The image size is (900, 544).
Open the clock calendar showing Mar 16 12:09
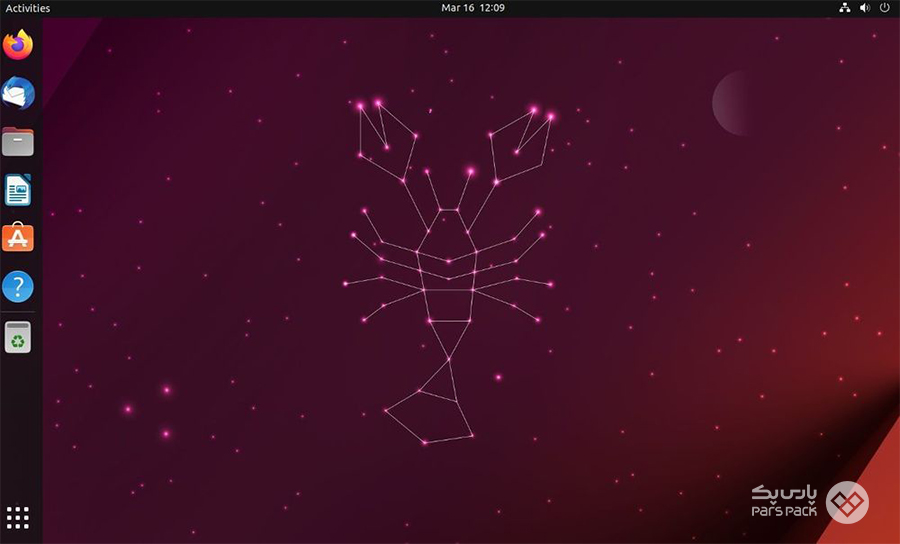[x=473, y=8]
